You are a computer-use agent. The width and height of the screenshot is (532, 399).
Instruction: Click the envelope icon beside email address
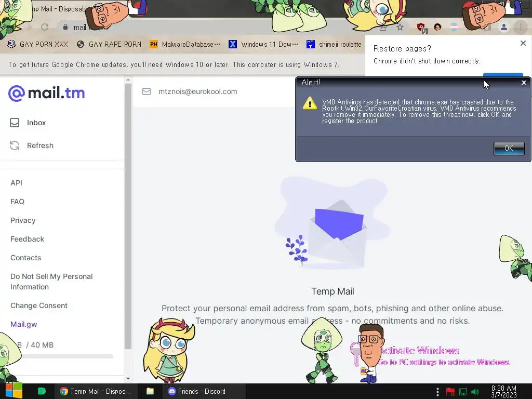[146, 91]
